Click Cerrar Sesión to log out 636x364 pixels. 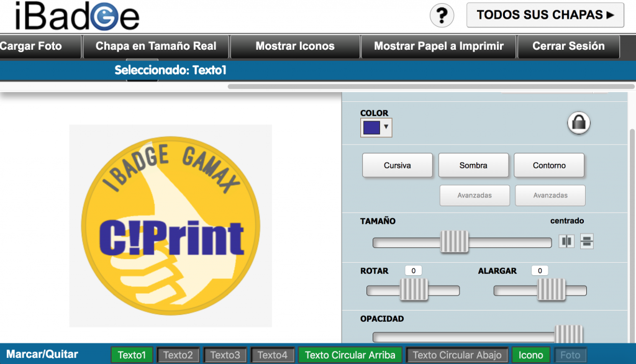click(568, 46)
